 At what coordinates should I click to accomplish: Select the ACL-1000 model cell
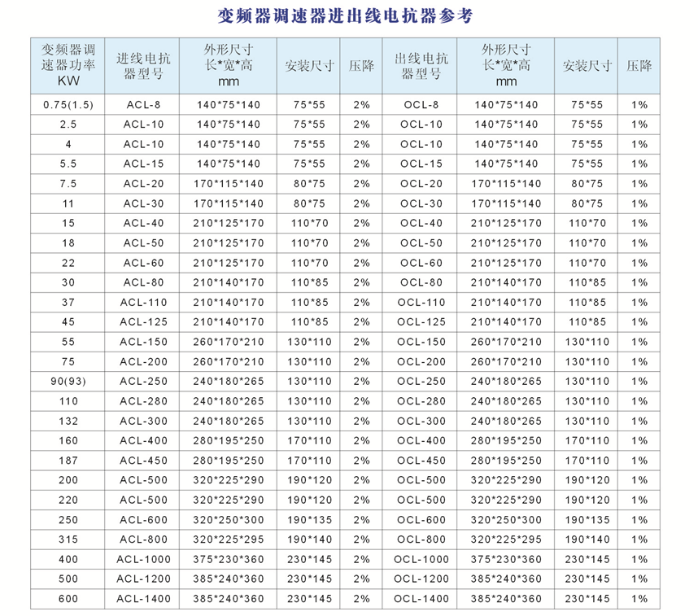click(143, 559)
